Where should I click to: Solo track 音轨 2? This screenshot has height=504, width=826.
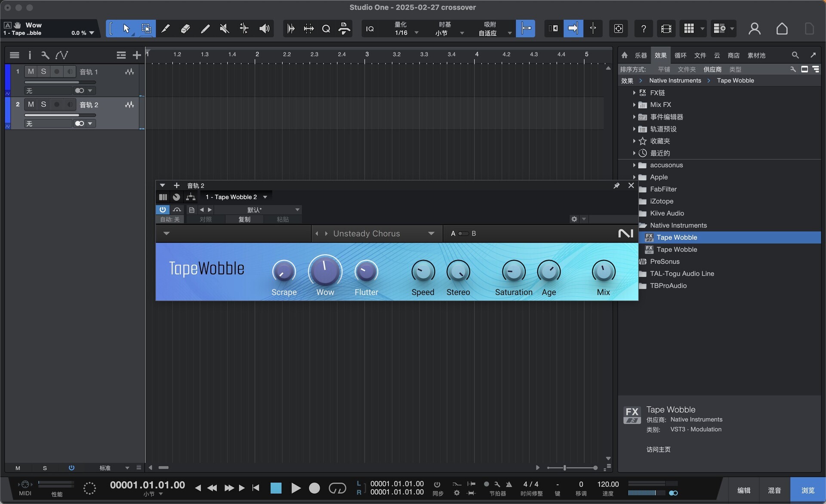pyautogui.click(x=43, y=104)
